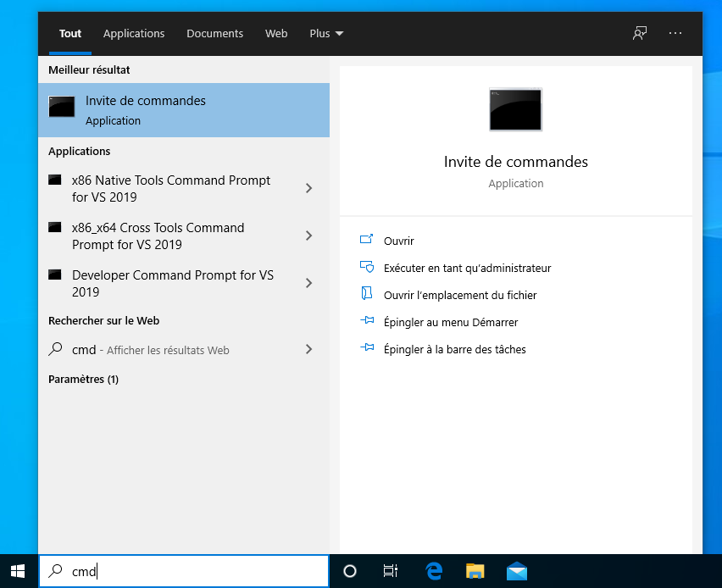Switch to the Applications tab
Image resolution: width=722 pixels, height=588 pixels.
(134, 34)
